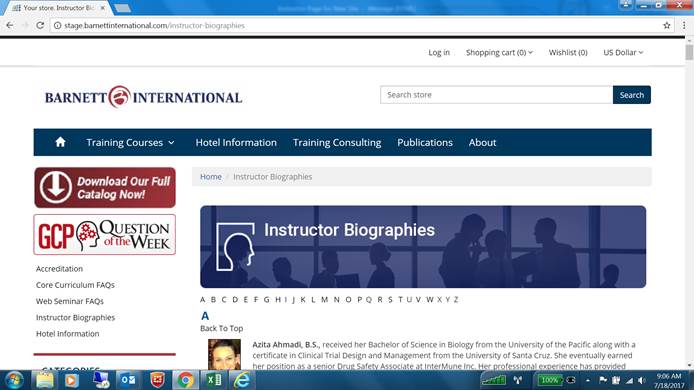Open File Explorer from taskbar
The width and height of the screenshot is (694, 390).
pos(44,380)
